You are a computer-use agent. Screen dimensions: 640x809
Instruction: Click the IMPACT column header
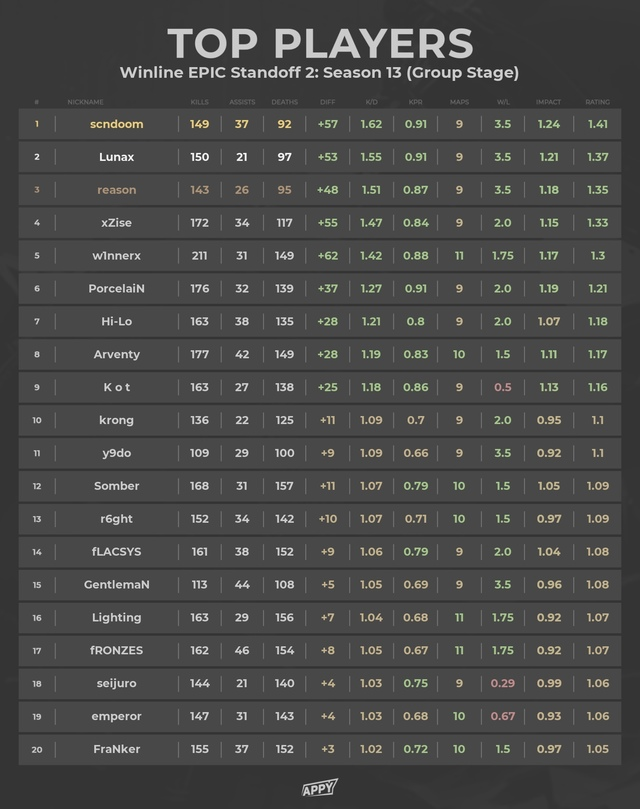pos(549,102)
